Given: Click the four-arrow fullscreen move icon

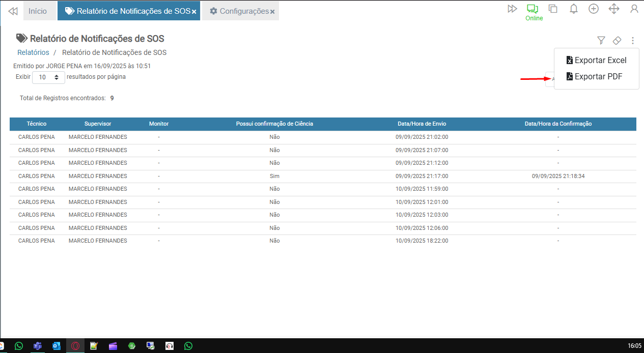Looking at the screenshot, I should click(x=614, y=9).
